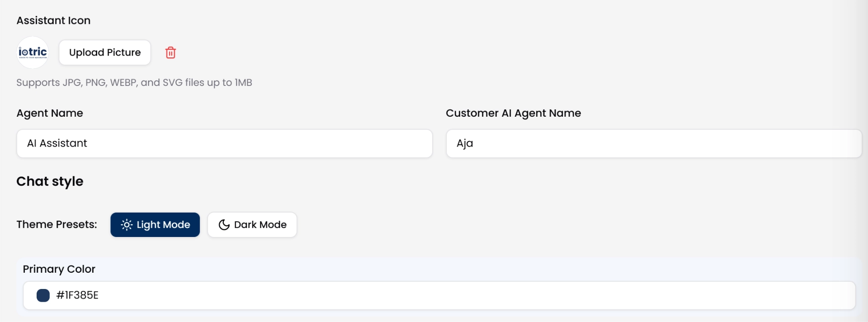Click the dark blue color swatch circle
The height and width of the screenshot is (322, 868).
click(43, 295)
